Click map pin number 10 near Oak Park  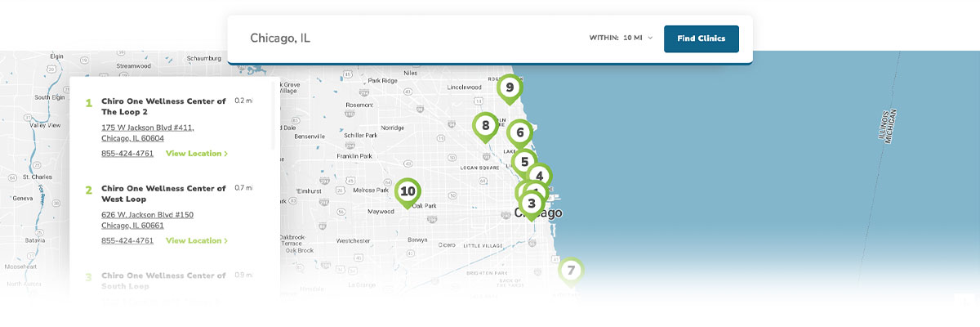(408, 192)
